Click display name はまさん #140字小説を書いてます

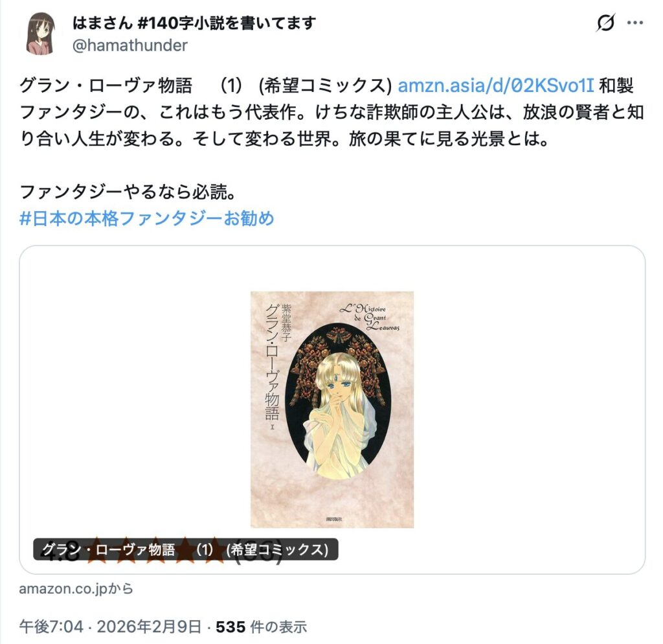coord(194,23)
